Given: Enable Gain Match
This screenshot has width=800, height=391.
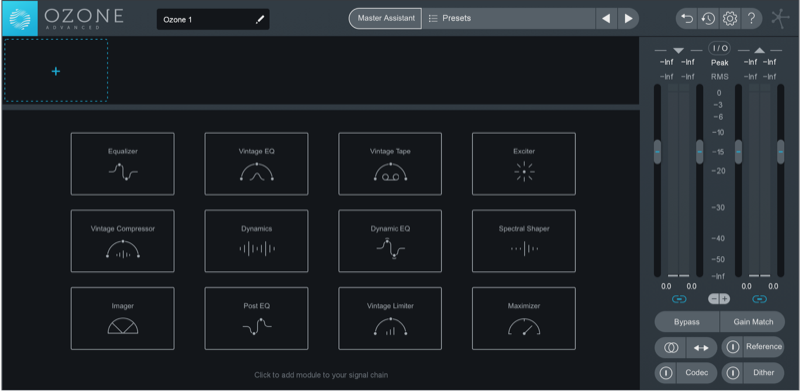Looking at the screenshot, I should pyautogui.click(x=753, y=322).
